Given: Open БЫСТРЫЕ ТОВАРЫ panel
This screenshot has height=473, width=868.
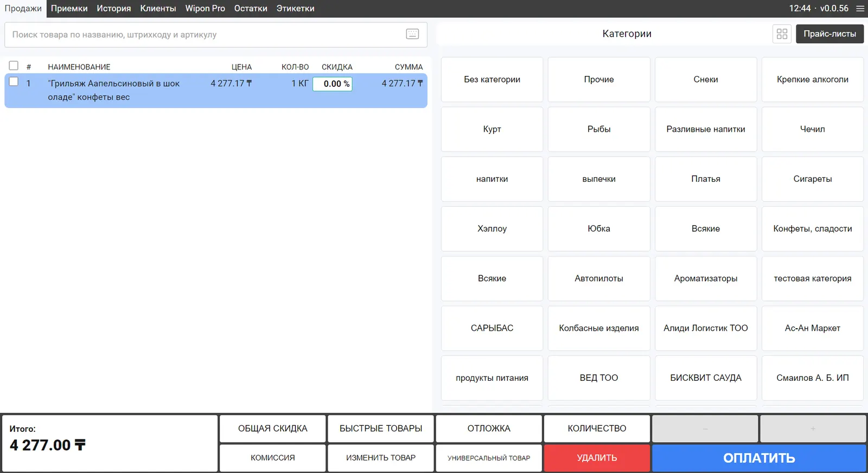Looking at the screenshot, I should pos(380,429).
